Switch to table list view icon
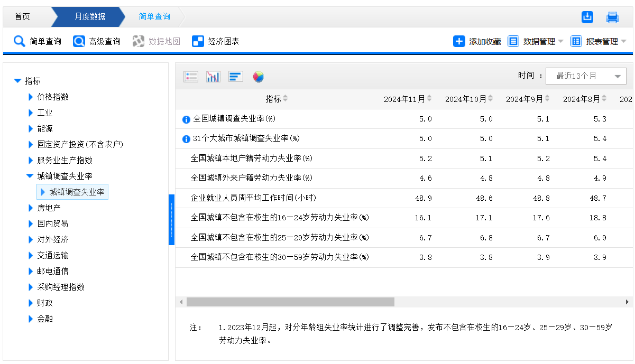This screenshot has height=364, width=635. [x=191, y=77]
